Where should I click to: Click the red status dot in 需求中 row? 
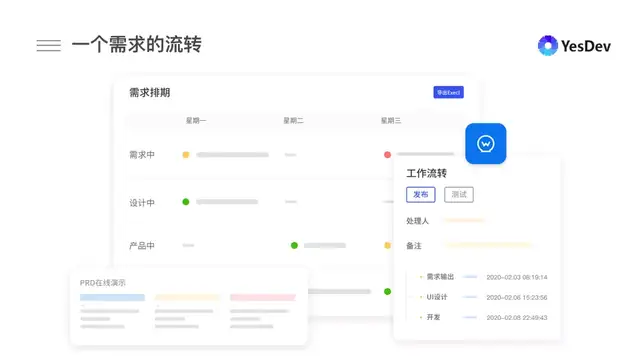tap(387, 155)
